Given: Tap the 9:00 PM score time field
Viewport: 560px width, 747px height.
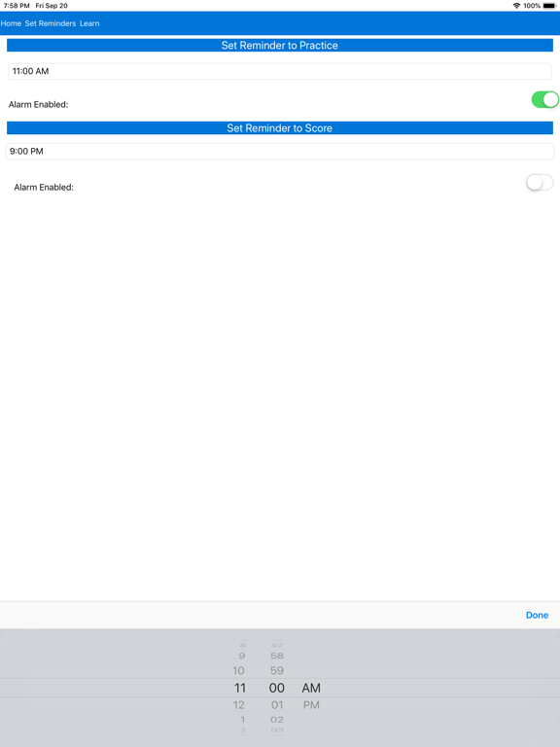Looking at the screenshot, I should point(280,152).
